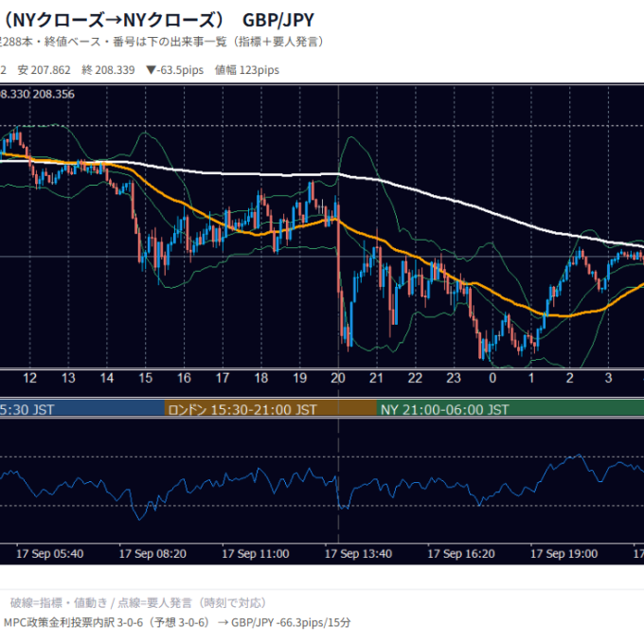Click hour label 23 on the axis
This screenshot has width=644, height=644.
click(x=454, y=378)
